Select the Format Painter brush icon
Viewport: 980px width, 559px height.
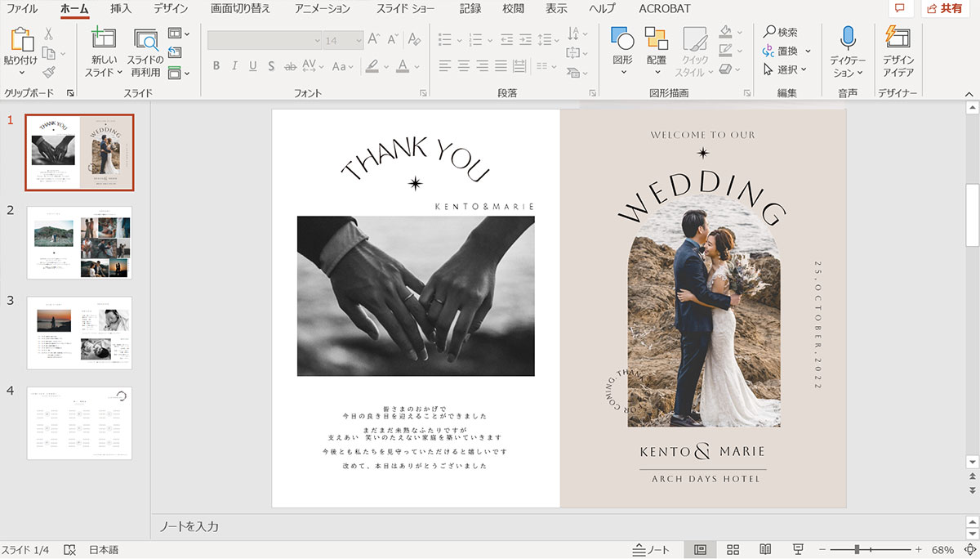(x=48, y=73)
